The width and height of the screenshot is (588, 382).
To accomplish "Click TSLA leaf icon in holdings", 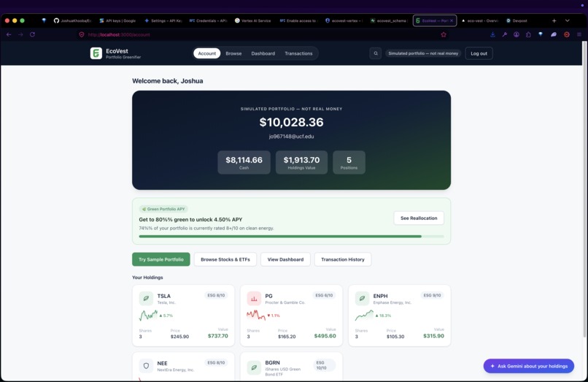I will pyautogui.click(x=146, y=298).
